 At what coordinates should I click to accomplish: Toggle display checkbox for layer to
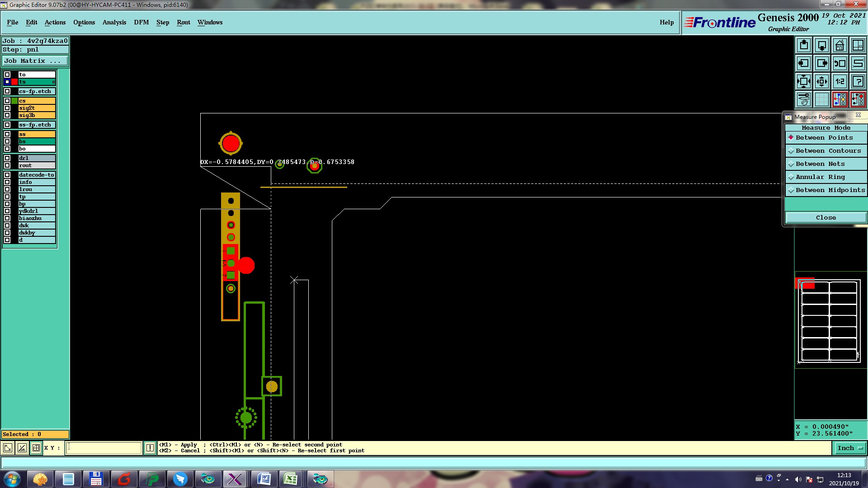click(7, 75)
